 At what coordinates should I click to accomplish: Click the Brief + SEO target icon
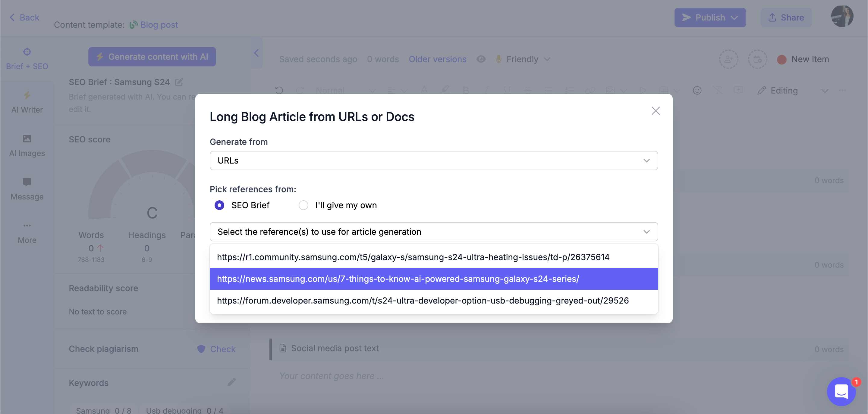pyautogui.click(x=27, y=52)
